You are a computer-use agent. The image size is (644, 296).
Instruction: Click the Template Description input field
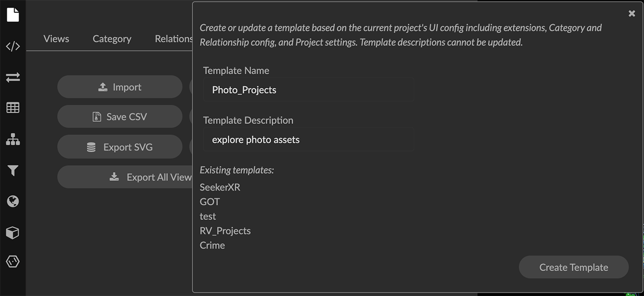[308, 139]
